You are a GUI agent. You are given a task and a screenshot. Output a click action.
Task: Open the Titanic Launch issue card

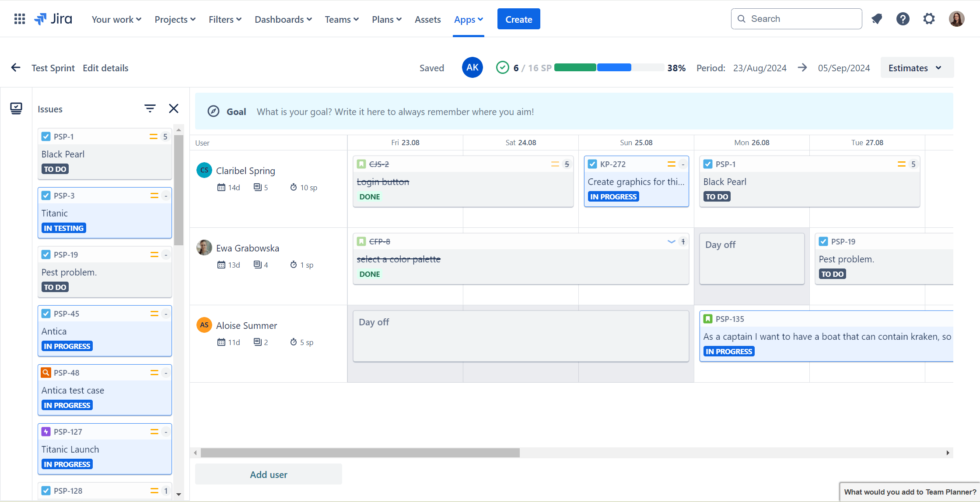click(105, 449)
